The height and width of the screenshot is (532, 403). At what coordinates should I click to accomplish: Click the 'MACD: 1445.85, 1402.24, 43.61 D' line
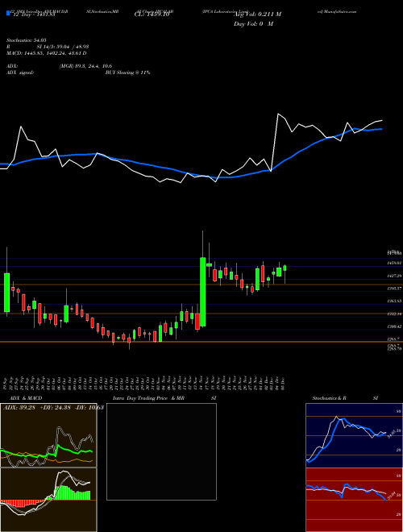(x=47, y=53)
